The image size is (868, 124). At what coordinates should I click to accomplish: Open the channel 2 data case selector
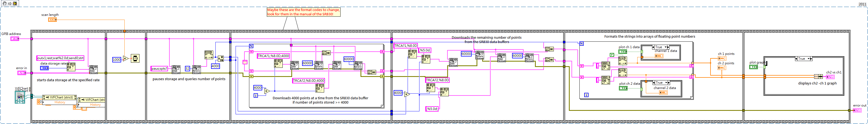point(661,83)
